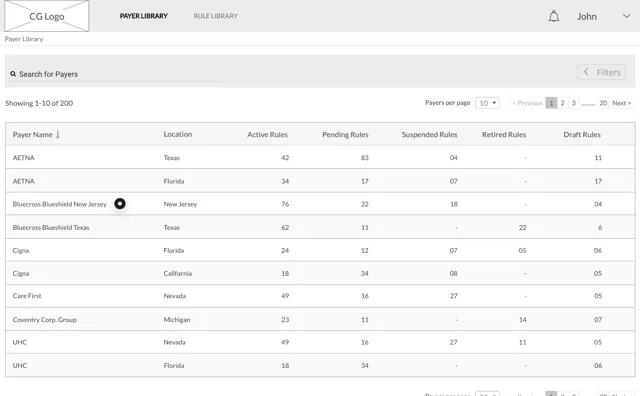
Task: Go to page 2 in top pagination
Action: [x=562, y=103]
